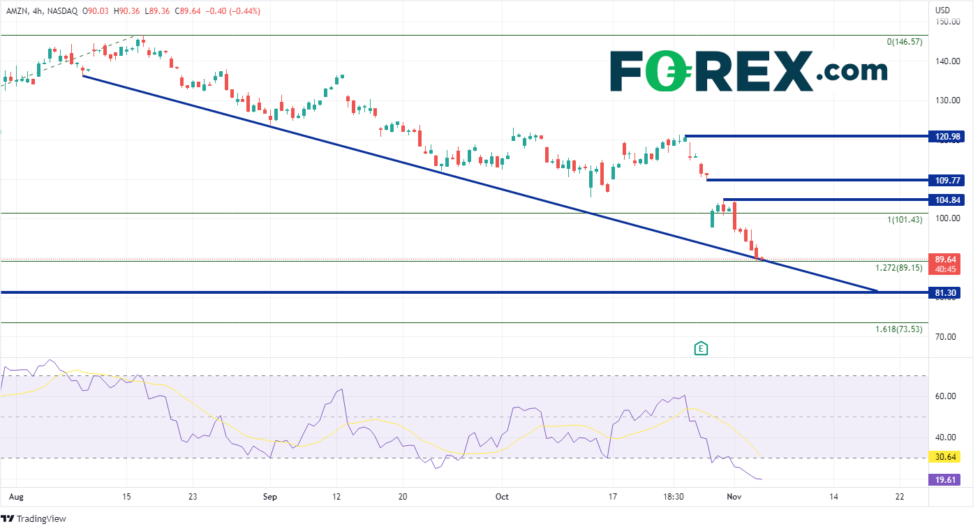Click the TradingView logo icon
The width and height of the screenshot is (980, 531).
8,519
